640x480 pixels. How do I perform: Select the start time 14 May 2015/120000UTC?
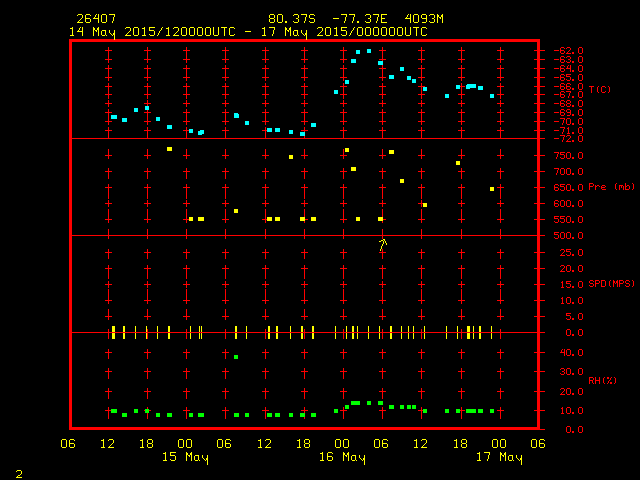click(152, 32)
